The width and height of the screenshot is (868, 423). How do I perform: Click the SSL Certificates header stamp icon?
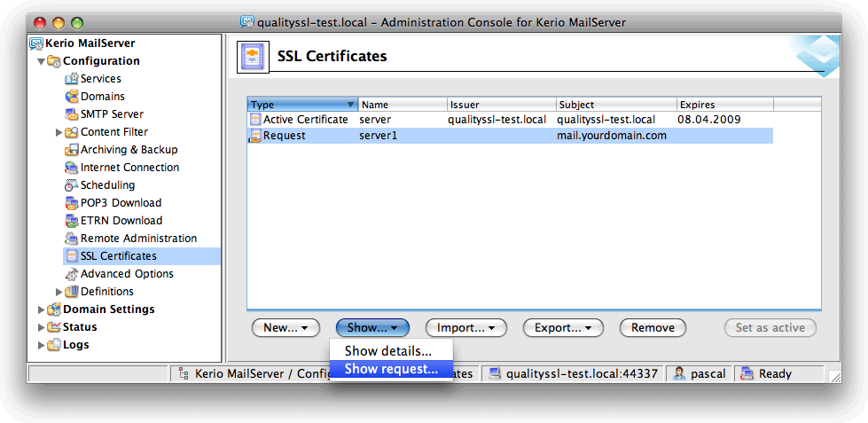pyautogui.click(x=253, y=57)
